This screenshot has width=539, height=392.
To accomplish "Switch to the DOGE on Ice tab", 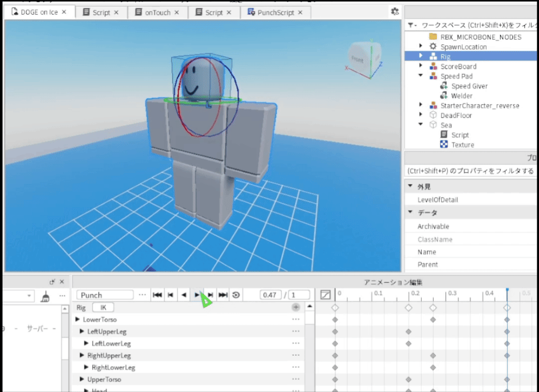I will point(39,12).
